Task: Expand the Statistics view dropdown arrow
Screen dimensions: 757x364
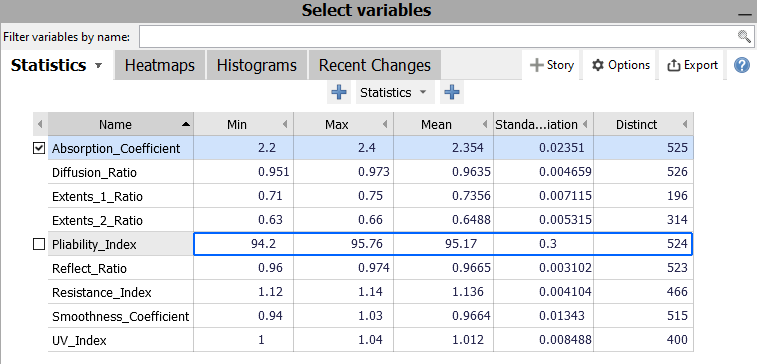Action: point(98,66)
